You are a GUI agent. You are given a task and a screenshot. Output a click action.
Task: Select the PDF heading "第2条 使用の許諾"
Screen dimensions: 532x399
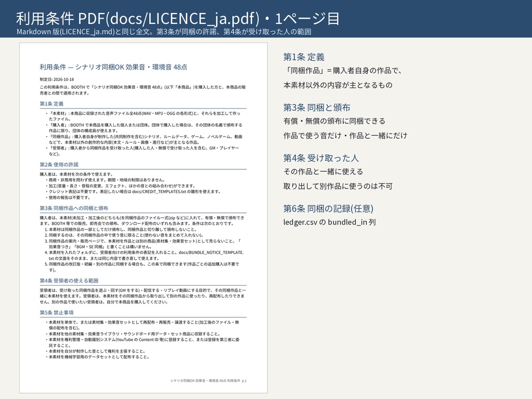click(x=59, y=165)
